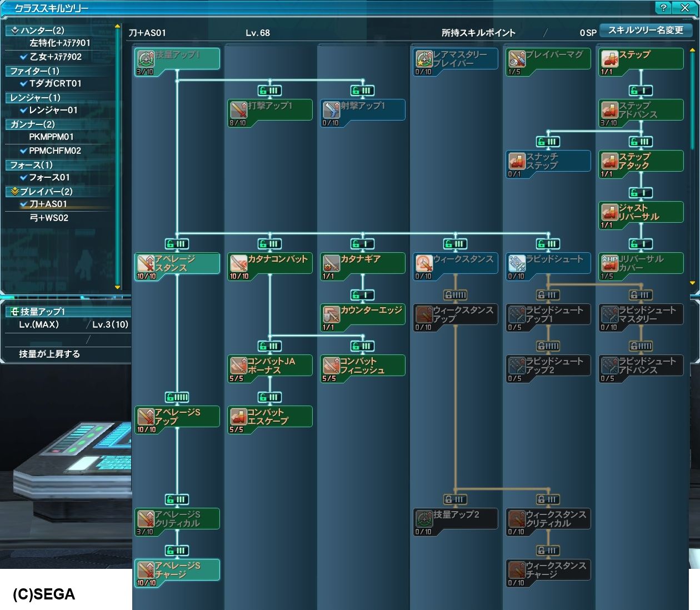Select the 射撃アップ1 skill icon

331,109
